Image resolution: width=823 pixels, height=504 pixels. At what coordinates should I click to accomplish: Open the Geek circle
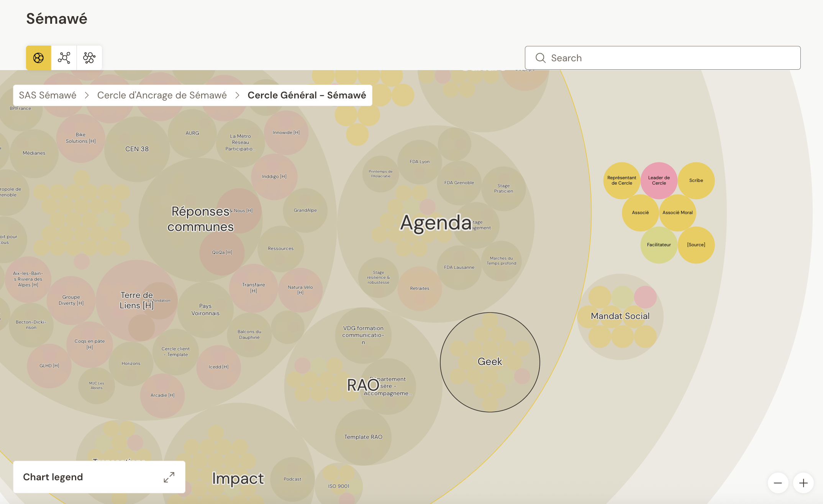tap(490, 362)
